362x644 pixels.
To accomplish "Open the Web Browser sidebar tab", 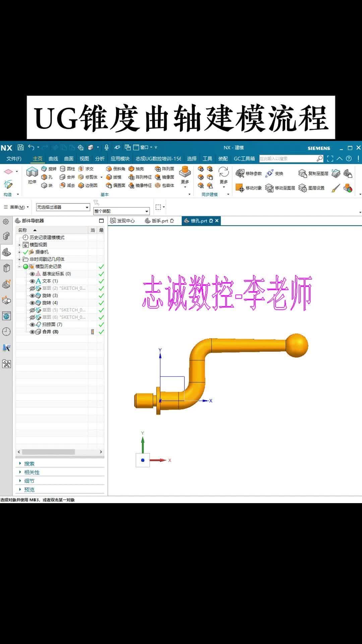I will 6,316.
